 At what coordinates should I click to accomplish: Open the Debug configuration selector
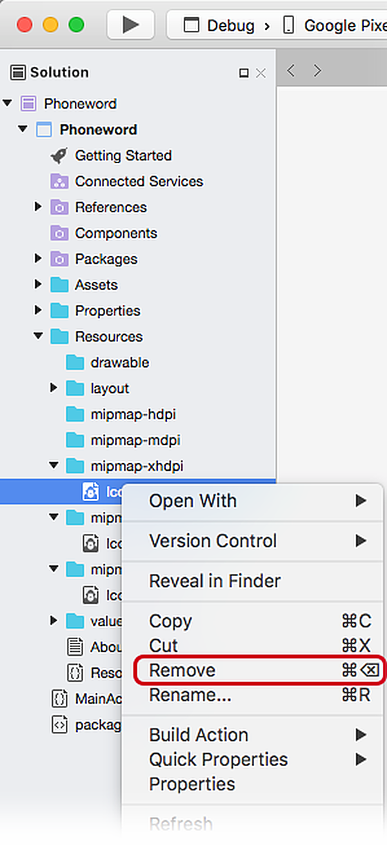click(219, 25)
